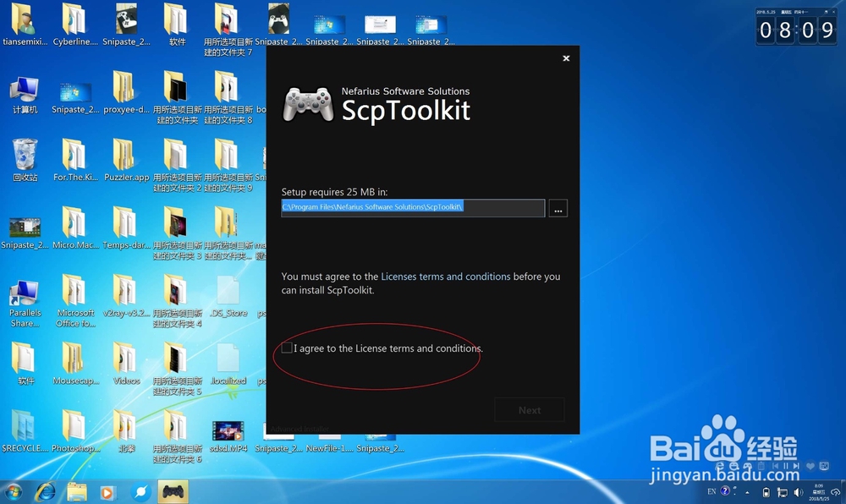Select the For.The.Ki... folder icon
The image size is (846, 504).
(75, 161)
